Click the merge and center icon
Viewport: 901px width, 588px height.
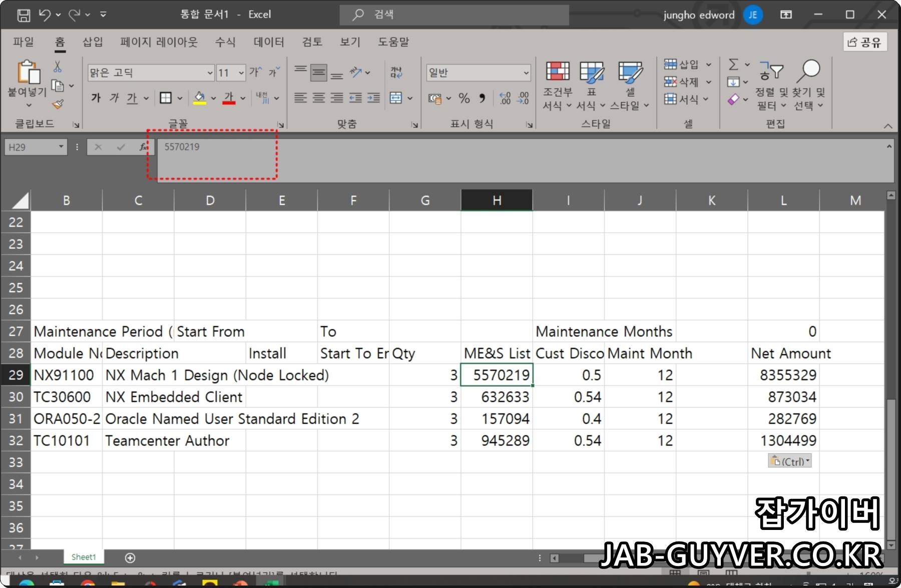click(x=396, y=98)
